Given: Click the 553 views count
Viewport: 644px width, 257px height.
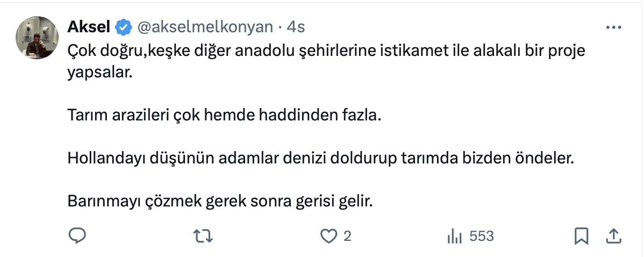Looking at the screenshot, I should pyautogui.click(x=482, y=236).
